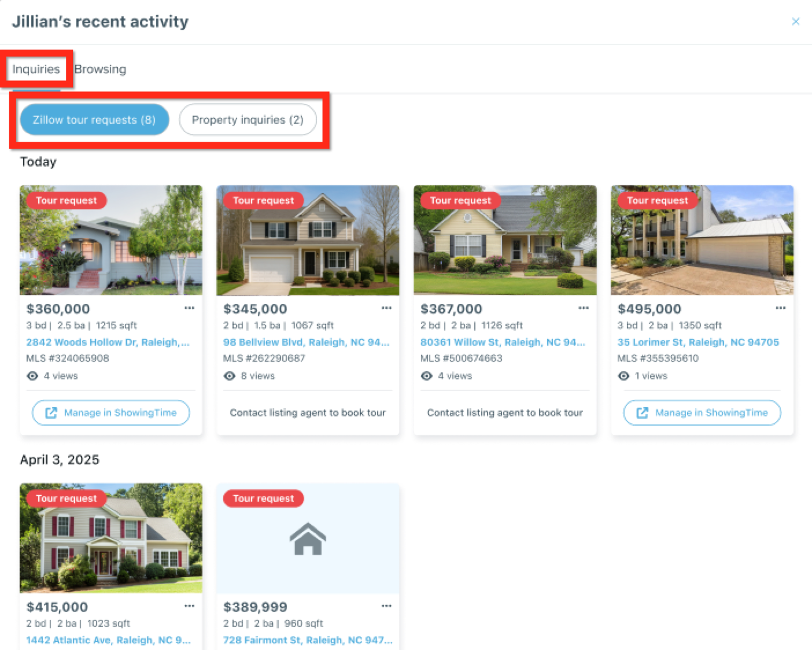Screen dimensions: 812x650
Task: Click the $415,000 house photo thumbnail
Action: [111, 538]
